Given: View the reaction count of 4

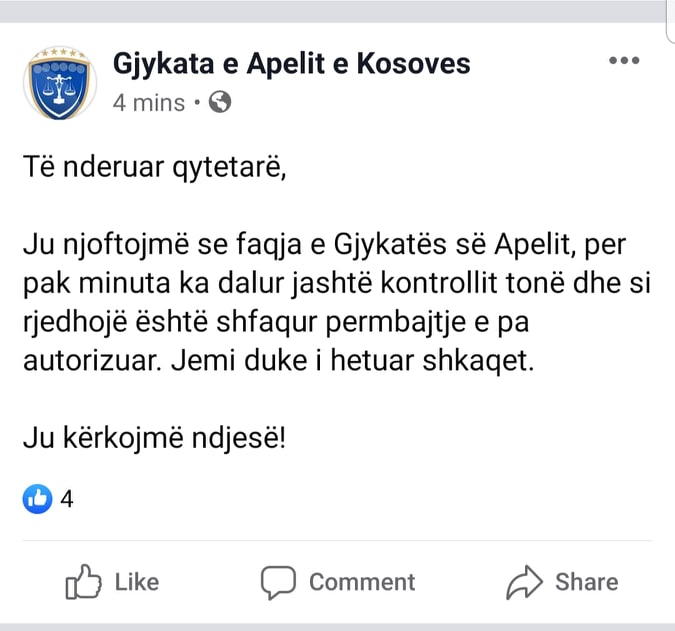Looking at the screenshot, I should point(67,499).
